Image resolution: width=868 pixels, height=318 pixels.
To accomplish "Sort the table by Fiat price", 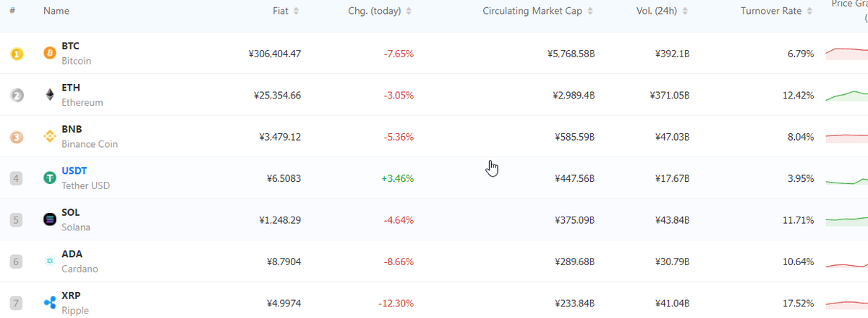I will click(286, 11).
